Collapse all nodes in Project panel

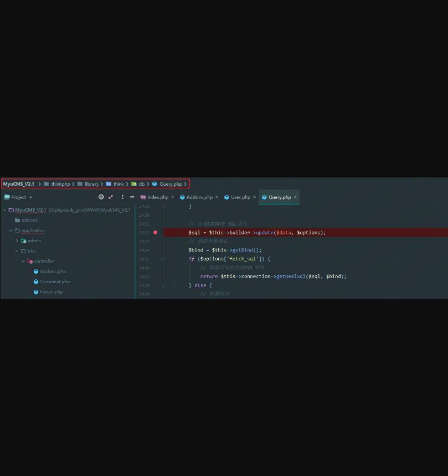pos(111,197)
